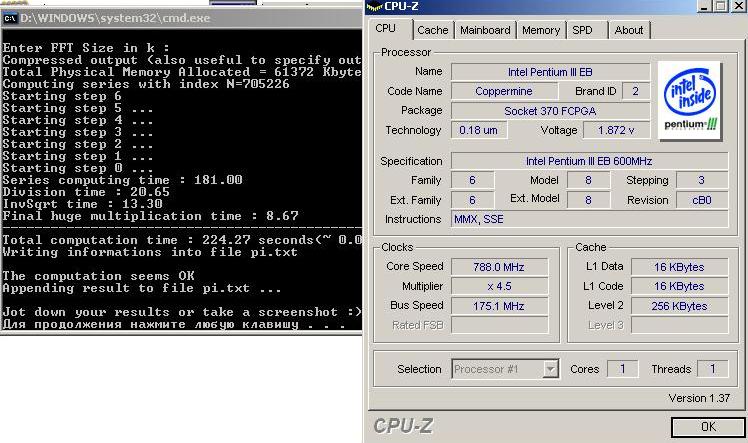
Task: Click the Code Name value Coppermine
Action: [x=504, y=91]
